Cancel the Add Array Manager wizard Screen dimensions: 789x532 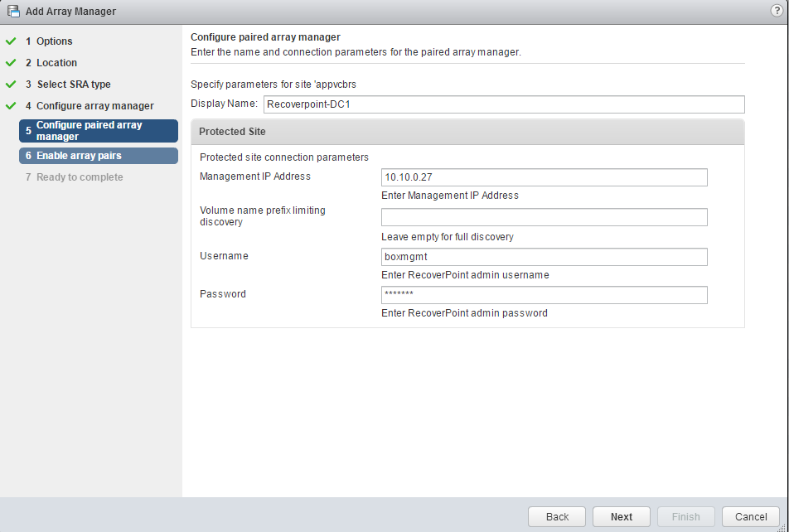click(x=750, y=517)
